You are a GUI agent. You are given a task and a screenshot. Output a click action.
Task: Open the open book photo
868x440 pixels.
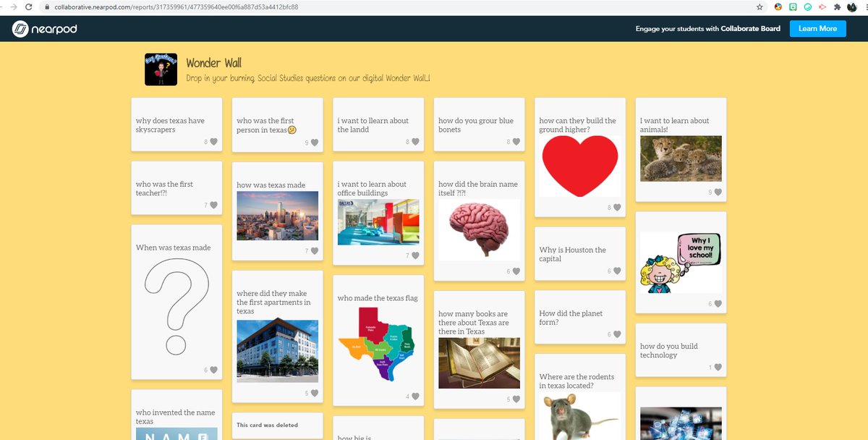[x=479, y=363]
